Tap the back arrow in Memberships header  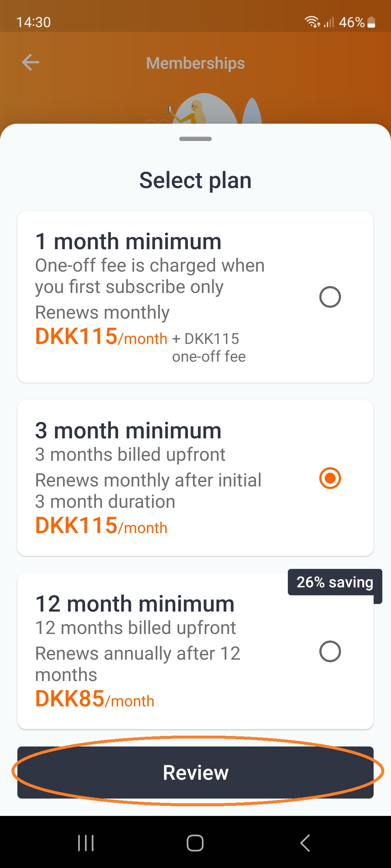(31, 63)
